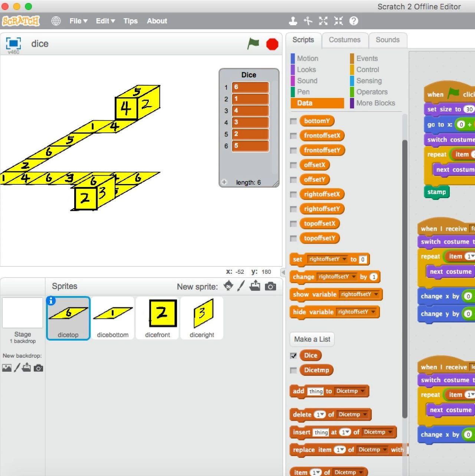Click the Block help question icon
Viewport: 475px width, 476px height.
click(x=354, y=21)
